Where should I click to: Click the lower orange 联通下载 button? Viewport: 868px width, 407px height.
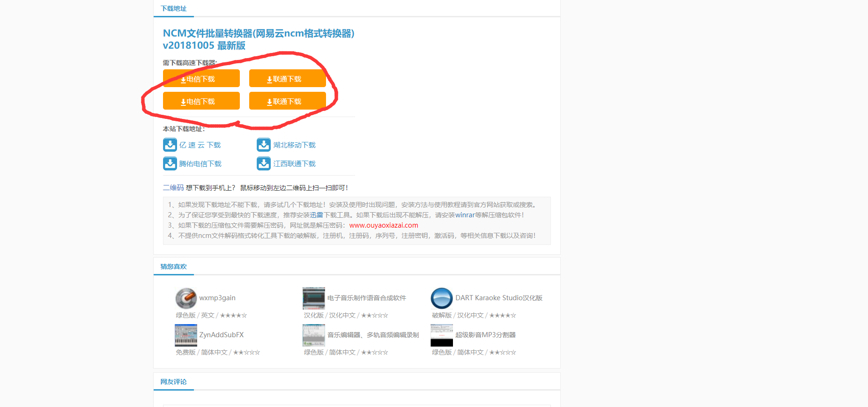(x=288, y=101)
